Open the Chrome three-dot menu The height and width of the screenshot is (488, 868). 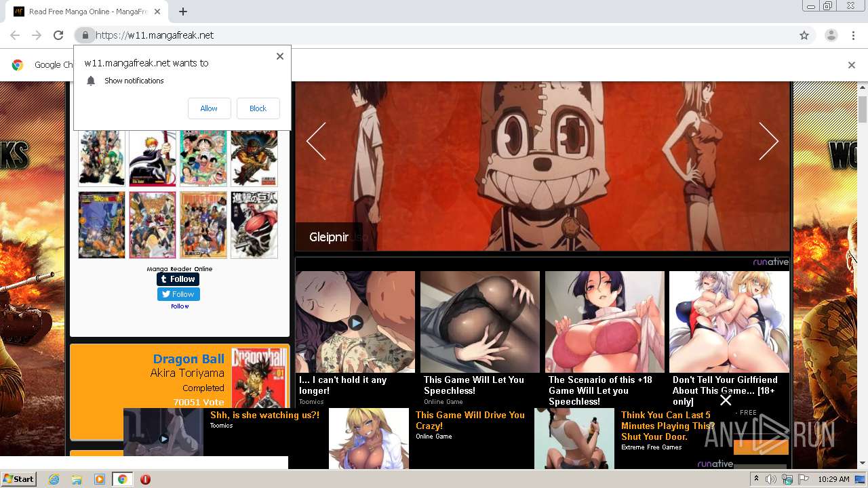853,35
